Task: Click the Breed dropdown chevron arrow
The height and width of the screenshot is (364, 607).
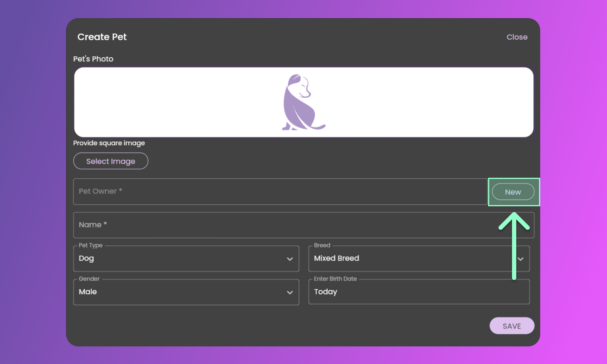Action: 521,259
